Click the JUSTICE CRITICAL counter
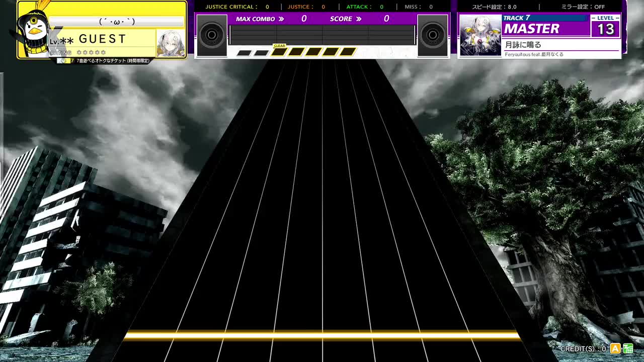The width and height of the screenshot is (644, 362). pos(237,7)
